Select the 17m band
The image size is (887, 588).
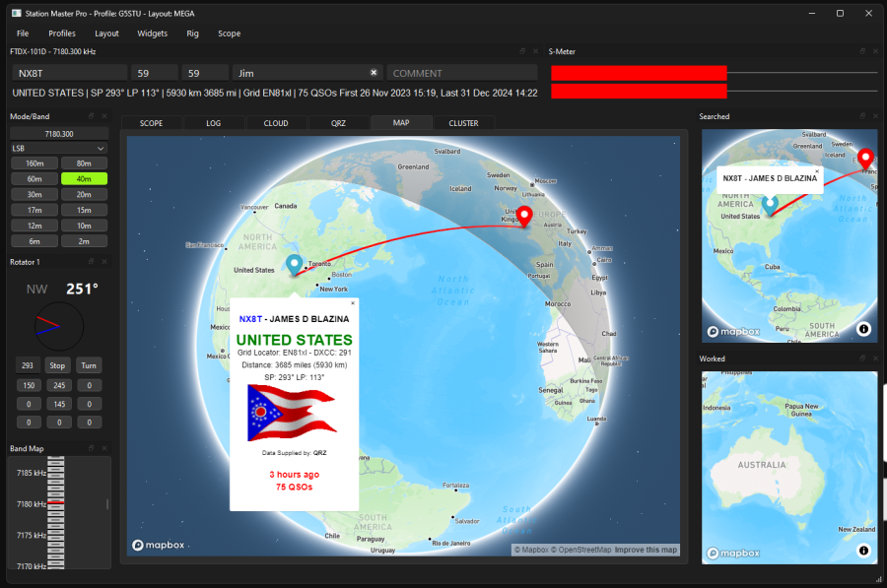point(34,210)
